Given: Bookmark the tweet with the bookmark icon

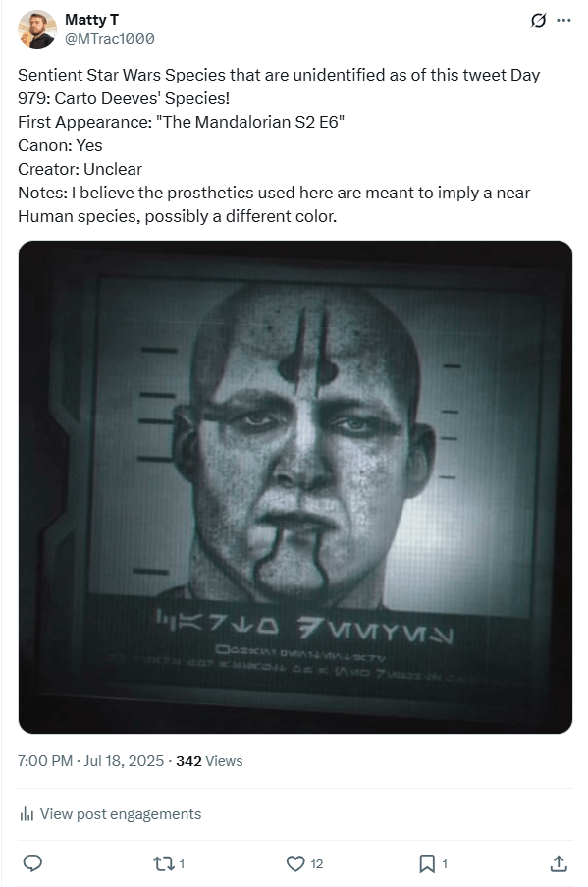Looking at the screenshot, I should tap(427, 863).
